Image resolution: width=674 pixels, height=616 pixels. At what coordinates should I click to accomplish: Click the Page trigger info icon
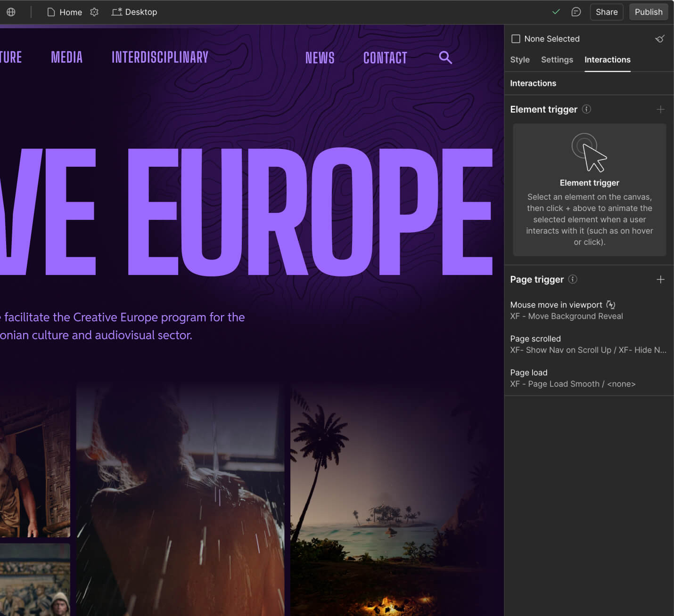573,279
